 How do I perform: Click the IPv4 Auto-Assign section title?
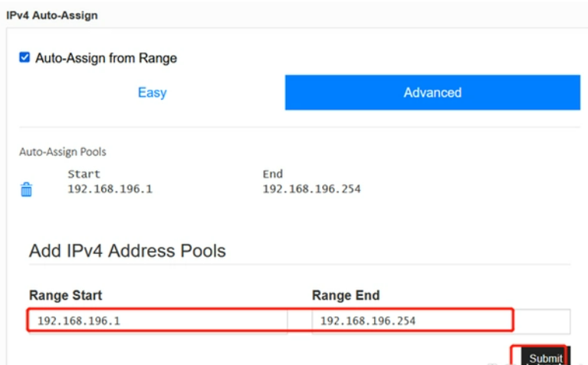coord(52,15)
